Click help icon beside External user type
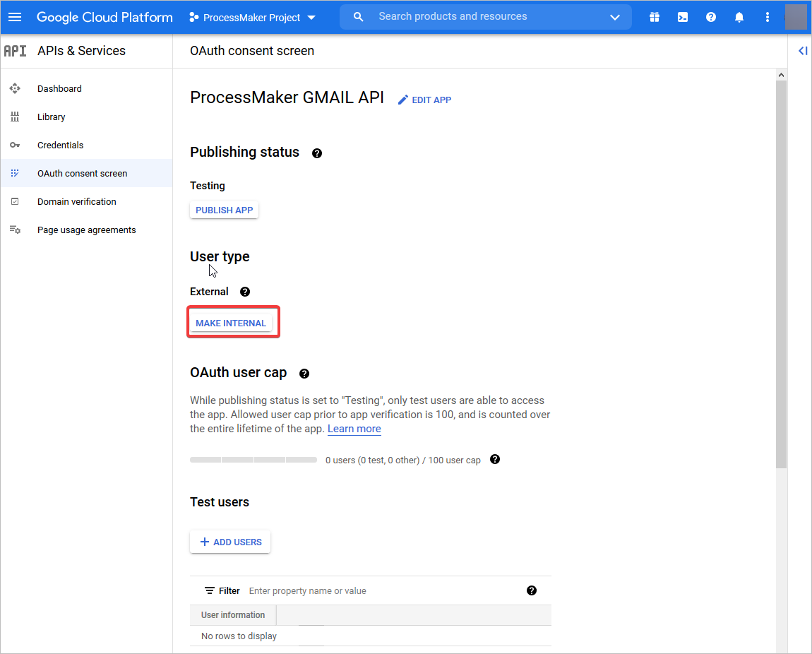 coord(245,292)
